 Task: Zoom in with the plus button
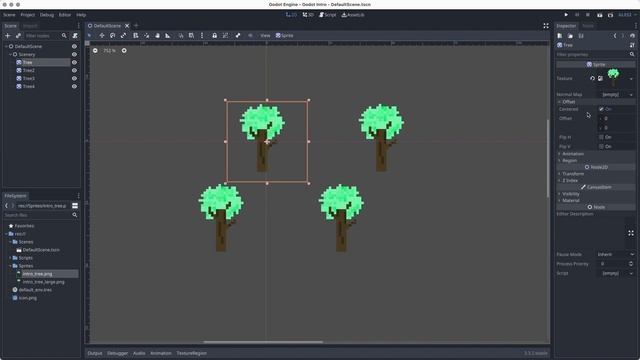[124, 51]
